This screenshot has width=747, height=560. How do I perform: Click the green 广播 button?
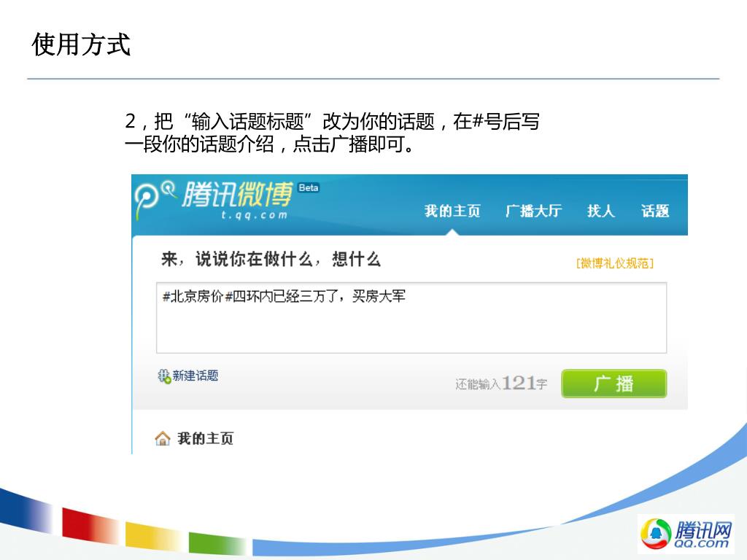614,384
